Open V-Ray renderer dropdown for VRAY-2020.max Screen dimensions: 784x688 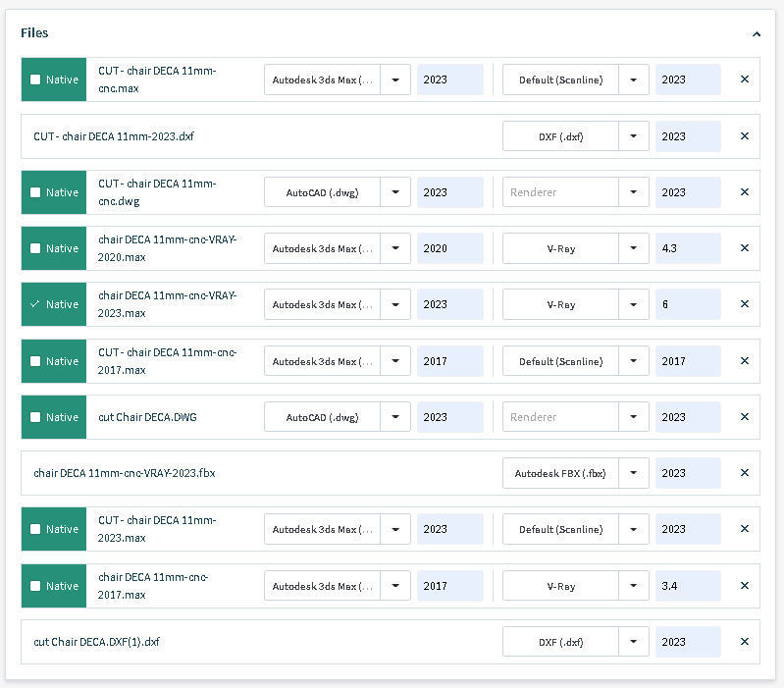point(633,248)
